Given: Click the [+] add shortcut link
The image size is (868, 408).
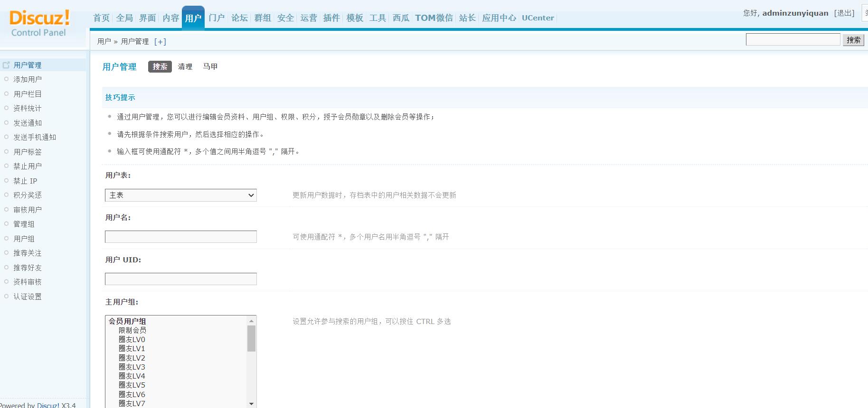Looking at the screenshot, I should point(160,42).
